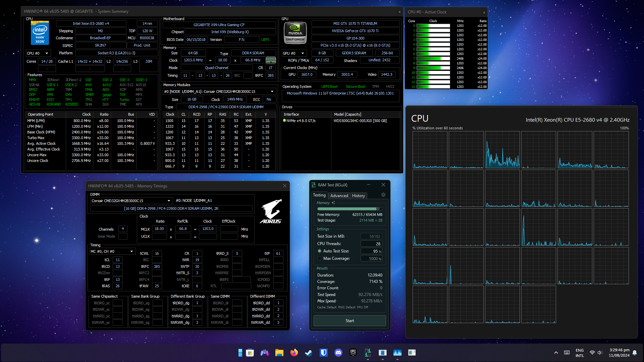The image size is (644, 362).
Task: Click Core 9 clock bar in Active Clock
Action: point(433,68)
